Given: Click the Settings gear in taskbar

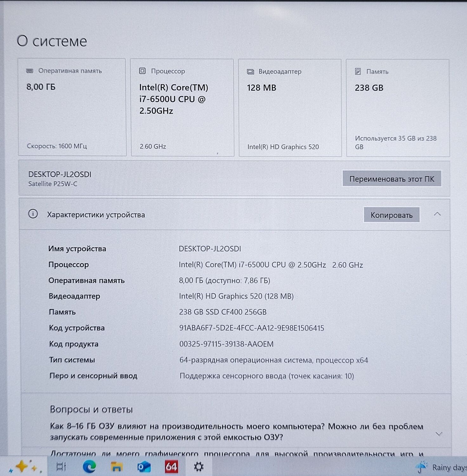Looking at the screenshot, I should (x=199, y=467).
